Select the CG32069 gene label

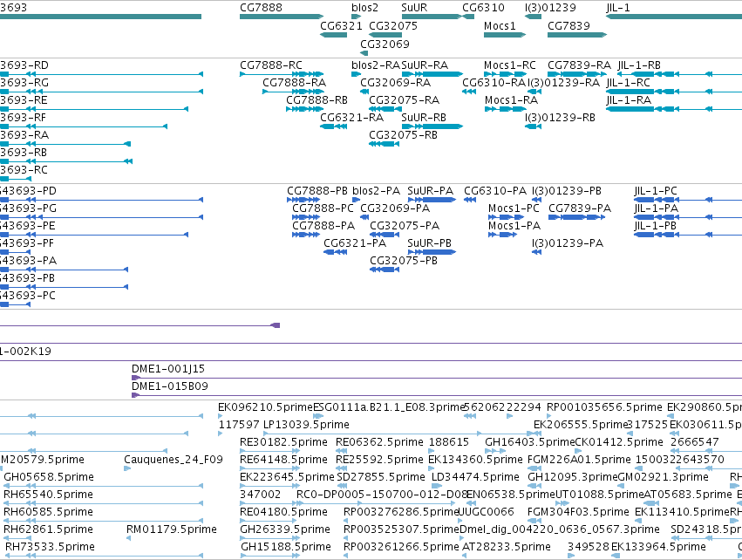coord(385,44)
